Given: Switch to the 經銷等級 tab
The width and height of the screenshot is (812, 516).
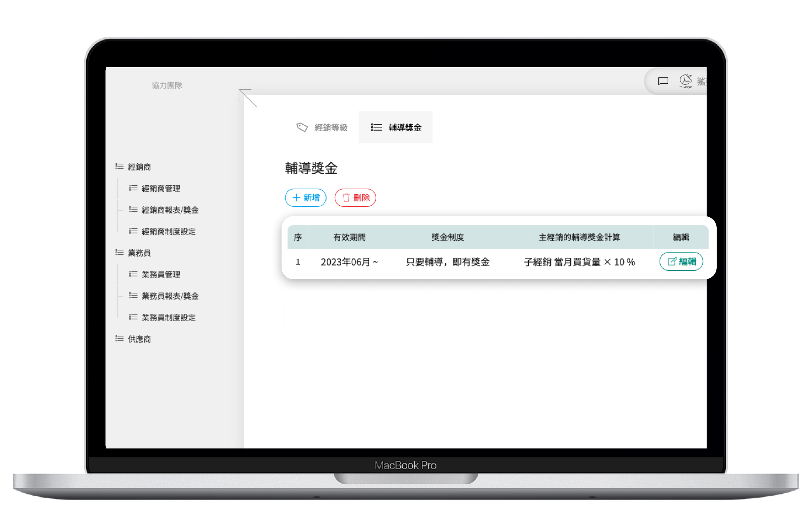Looking at the screenshot, I should (322, 127).
